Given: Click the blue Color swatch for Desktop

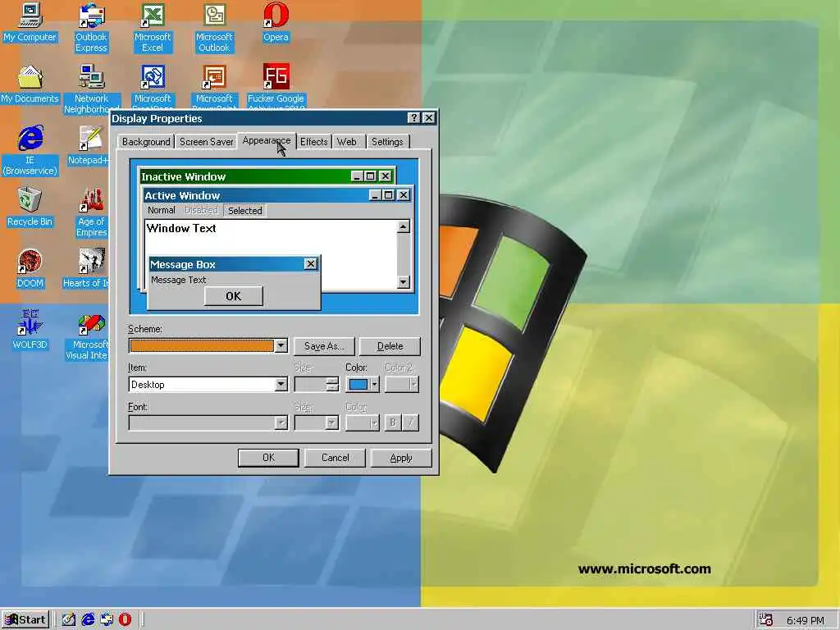Looking at the screenshot, I should [358, 384].
